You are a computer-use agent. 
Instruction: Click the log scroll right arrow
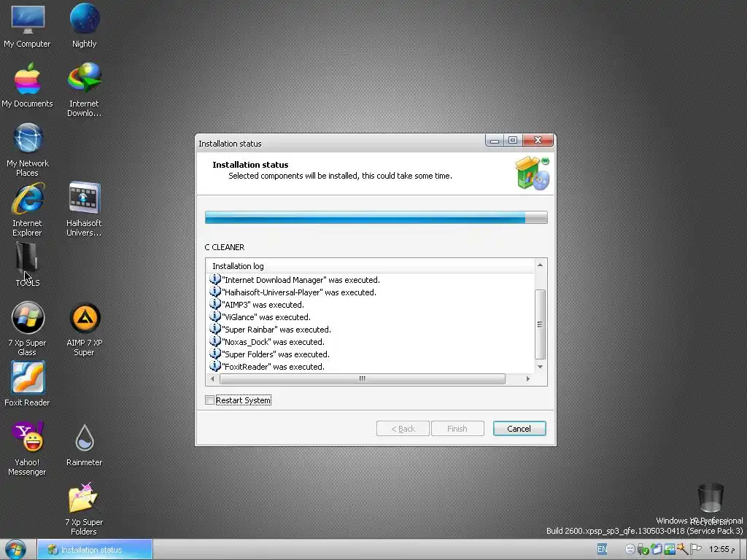tap(528, 378)
